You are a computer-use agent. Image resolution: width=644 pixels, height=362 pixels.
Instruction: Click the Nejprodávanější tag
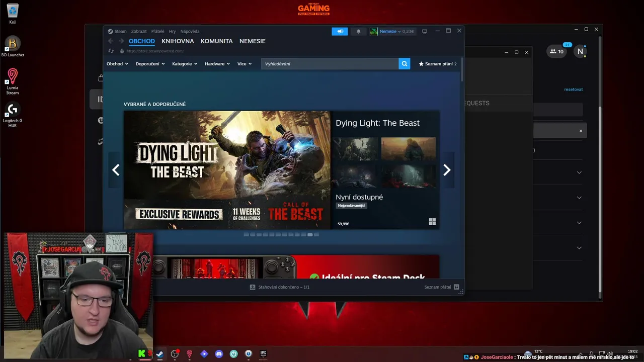click(351, 206)
